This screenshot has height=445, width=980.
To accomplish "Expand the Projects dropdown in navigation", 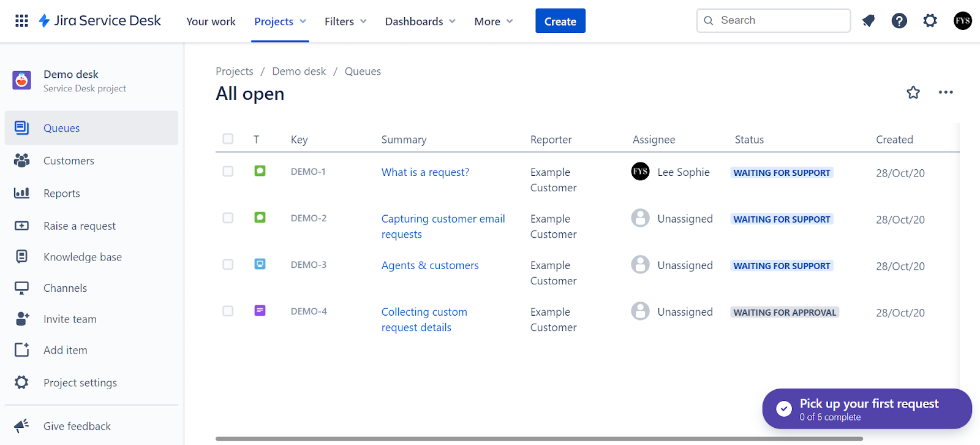I will coord(280,21).
